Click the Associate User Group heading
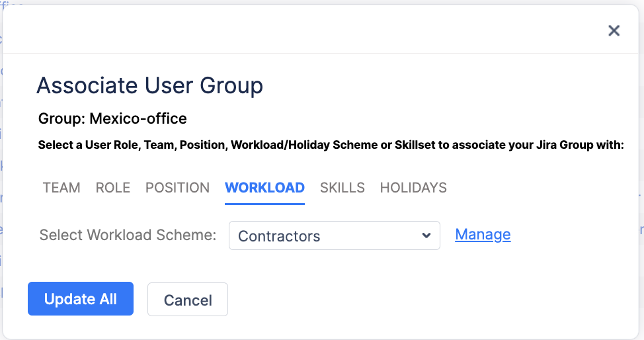The image size is (644, 340). pos(149,85)
